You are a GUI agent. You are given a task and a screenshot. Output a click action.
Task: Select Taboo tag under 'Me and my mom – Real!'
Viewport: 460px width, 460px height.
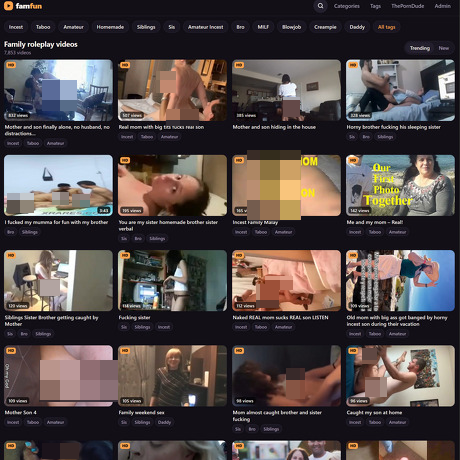(375, 232)
